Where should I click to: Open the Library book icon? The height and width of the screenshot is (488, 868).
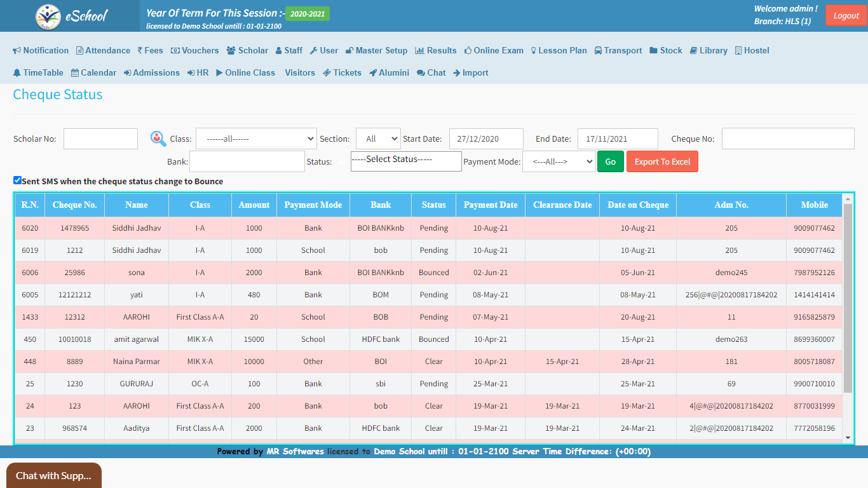point(694,51)
